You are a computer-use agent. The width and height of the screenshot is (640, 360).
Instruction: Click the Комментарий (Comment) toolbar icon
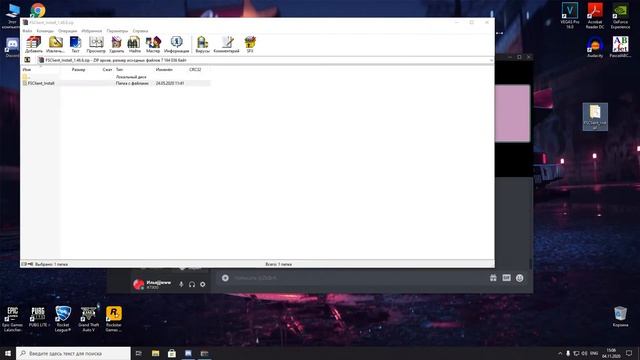click(x=227, y=44)
